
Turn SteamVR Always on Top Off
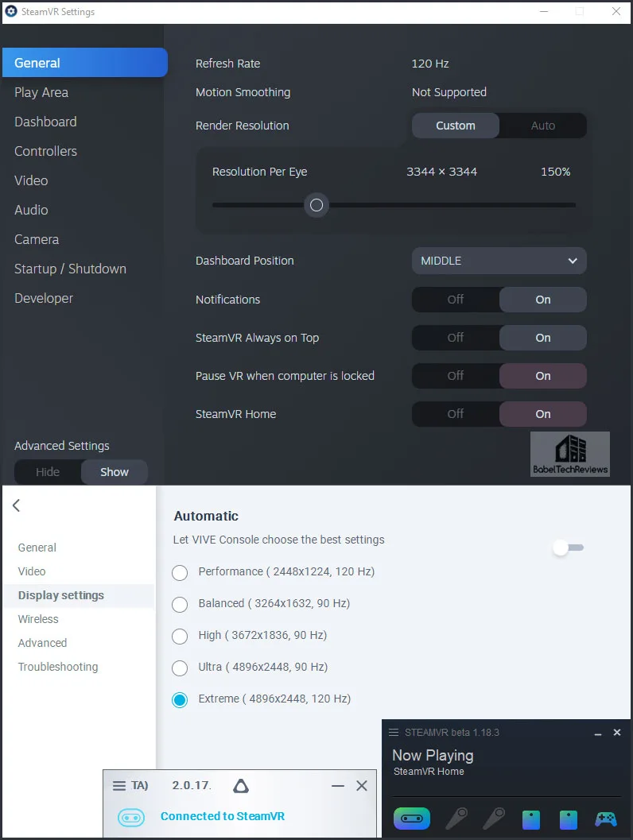pyautogui.click(x=456, y=338)
